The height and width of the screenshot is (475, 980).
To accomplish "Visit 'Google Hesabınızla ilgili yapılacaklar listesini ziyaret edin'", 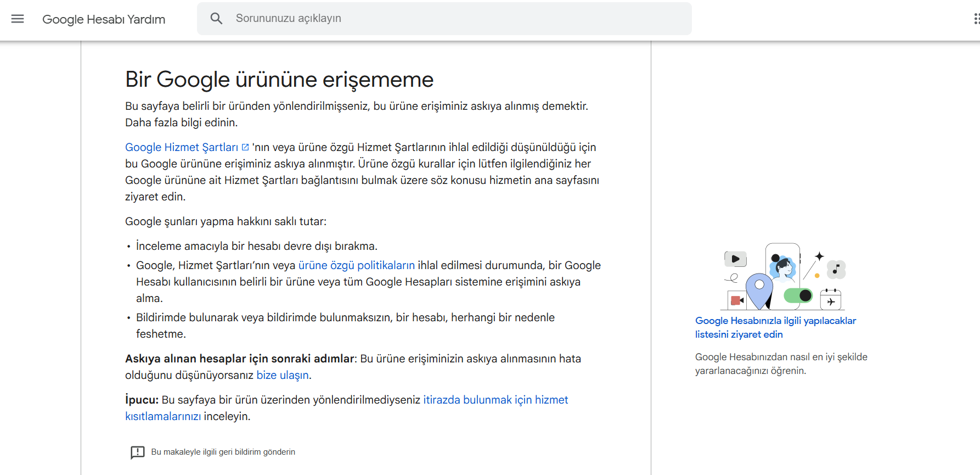I will (775, 327).
